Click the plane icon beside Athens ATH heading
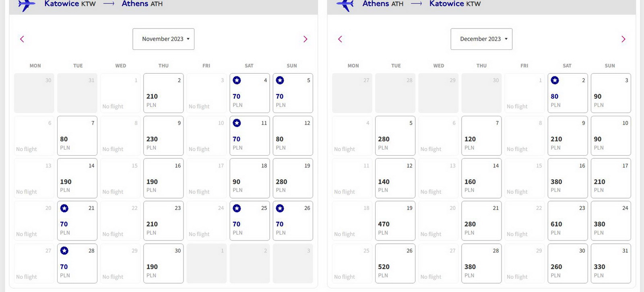Viewport: 644px width, 292px height. [345, 5]
